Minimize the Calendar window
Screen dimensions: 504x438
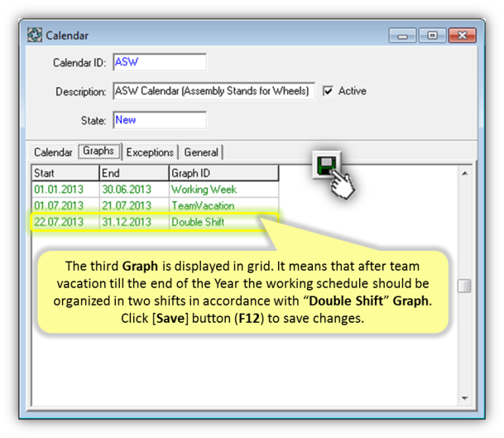coord(402,36)
